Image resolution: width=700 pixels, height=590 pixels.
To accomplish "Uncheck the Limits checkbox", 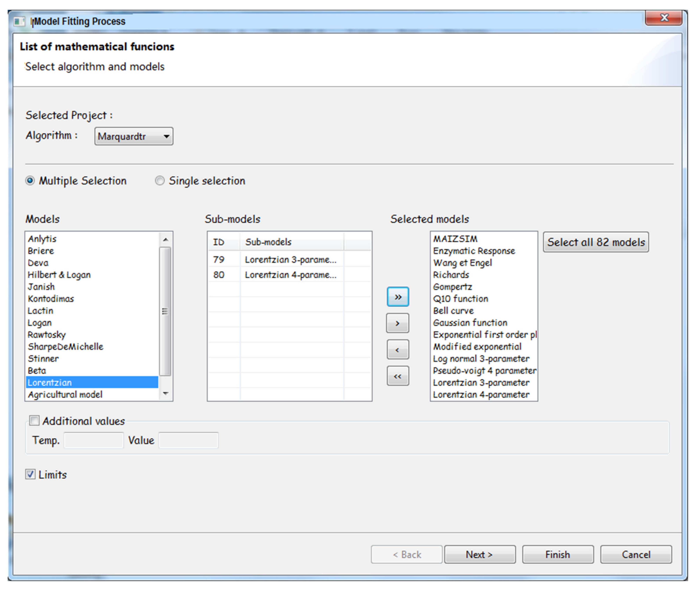I will 30,474.
